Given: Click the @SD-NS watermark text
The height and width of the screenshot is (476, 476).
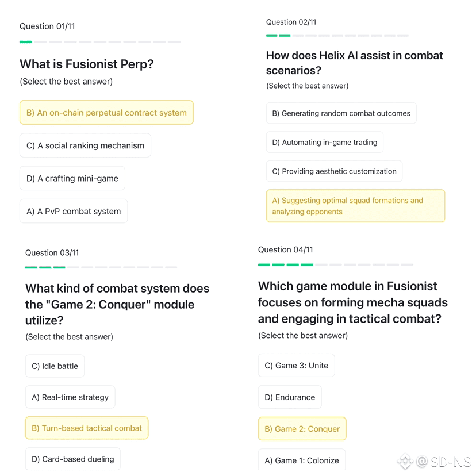Looking at the screenshot, I should 443,462.
